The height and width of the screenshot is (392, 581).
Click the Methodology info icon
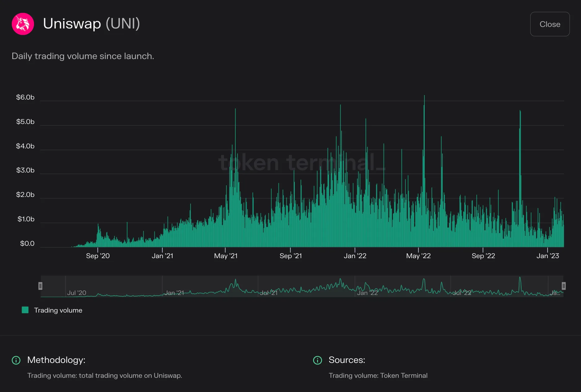tap(16, 360)
